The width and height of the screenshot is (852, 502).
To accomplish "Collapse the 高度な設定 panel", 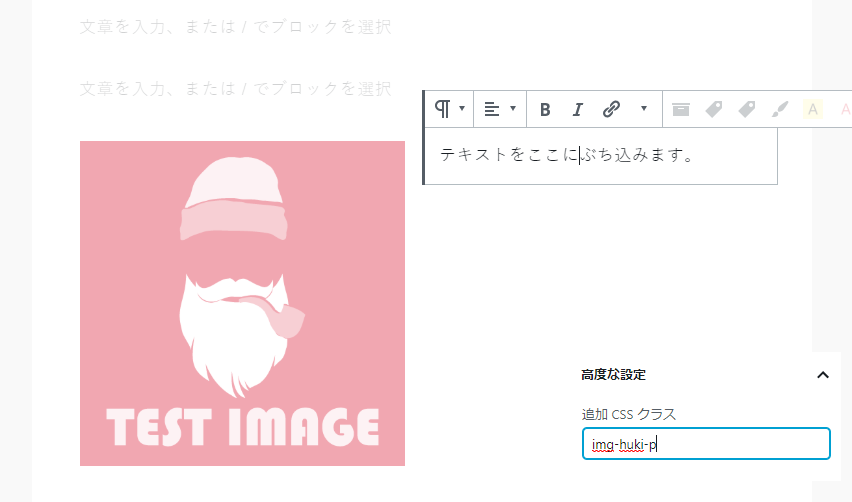I will click(x=823, y=375).
